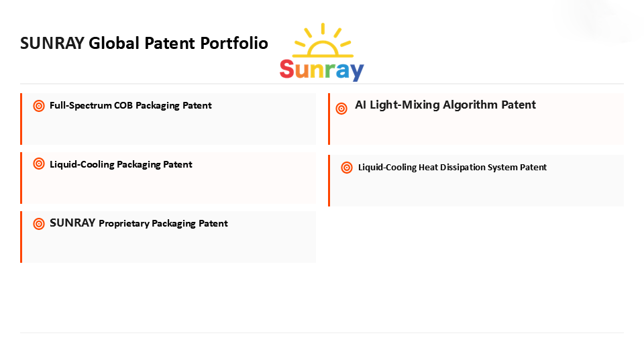Viewport: 644px width, 362px height.
Task: Click the SUNRAY Proprietary Packaging Patent label
Action: (139, 223)
